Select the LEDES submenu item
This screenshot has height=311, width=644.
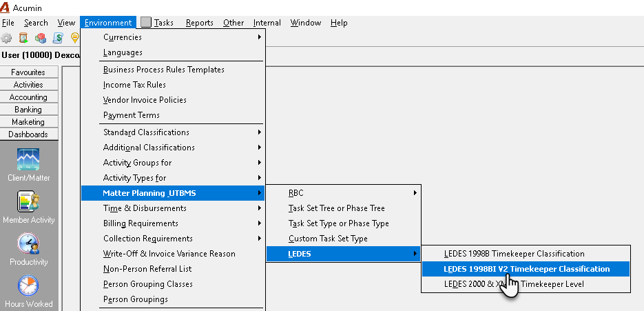click(x=344, y=254)
